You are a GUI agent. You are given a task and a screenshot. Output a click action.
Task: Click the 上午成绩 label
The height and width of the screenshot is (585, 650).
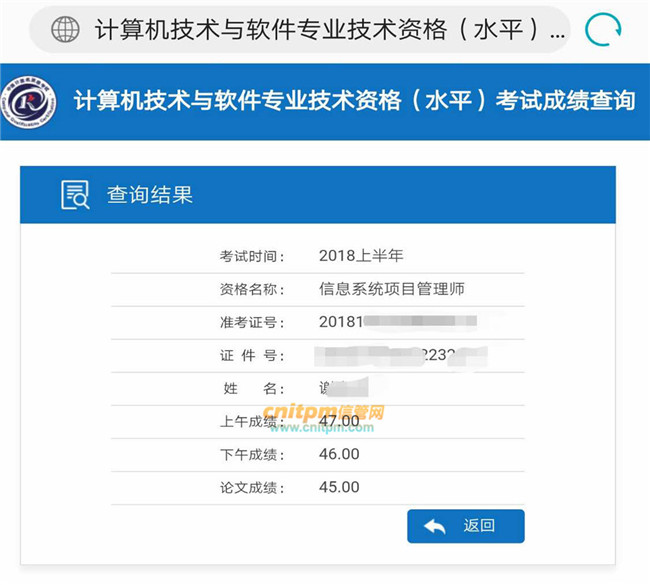[x=252, y=421]
